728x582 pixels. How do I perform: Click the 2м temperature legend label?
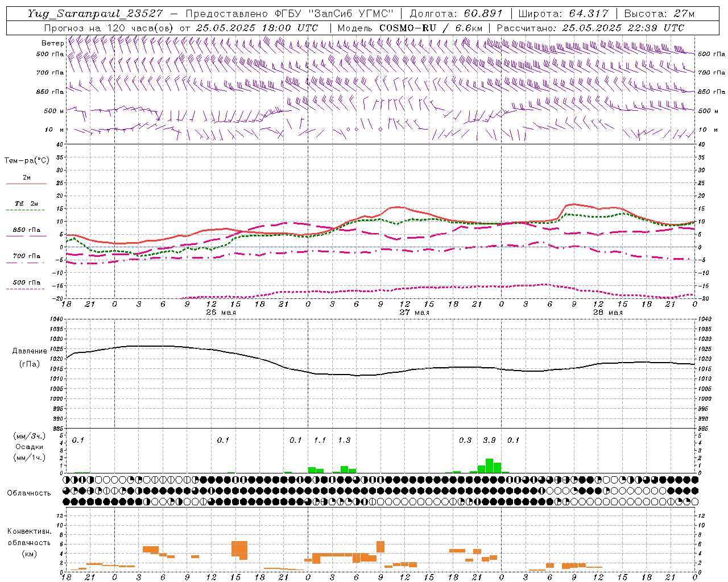(27, 177)
